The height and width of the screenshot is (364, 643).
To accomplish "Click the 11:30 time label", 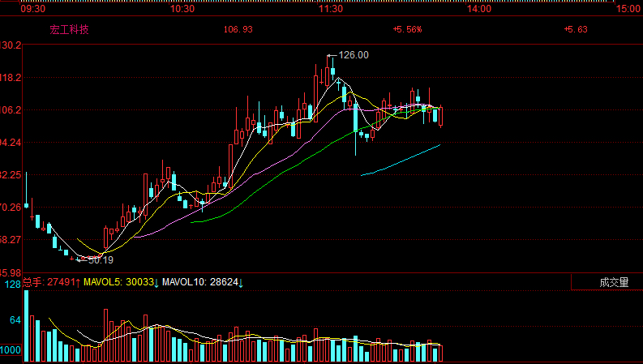I will (331, 9).
